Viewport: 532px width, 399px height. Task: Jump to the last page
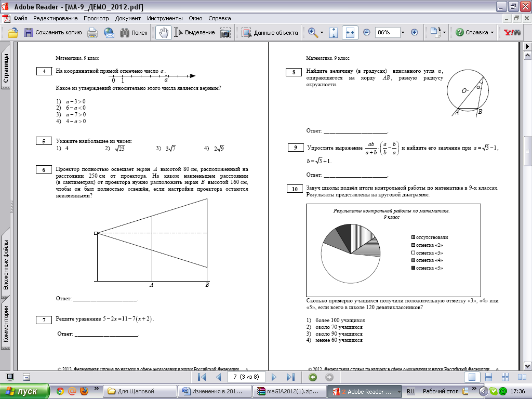[x=290, y=377]
